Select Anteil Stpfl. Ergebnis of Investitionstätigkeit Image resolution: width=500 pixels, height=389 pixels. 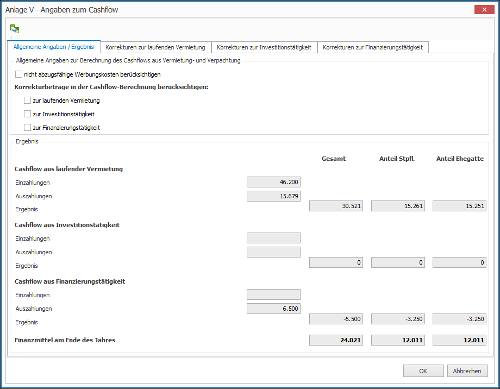(x=398, y=262)
